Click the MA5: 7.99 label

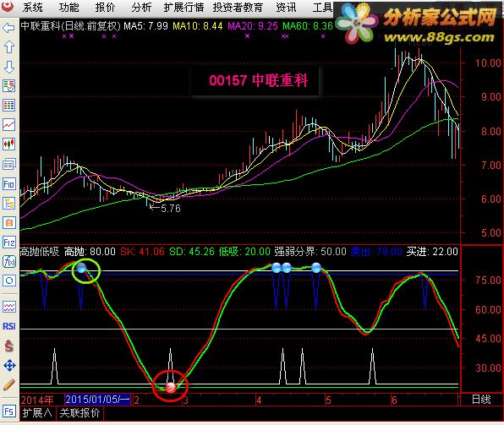coord(145,25)
